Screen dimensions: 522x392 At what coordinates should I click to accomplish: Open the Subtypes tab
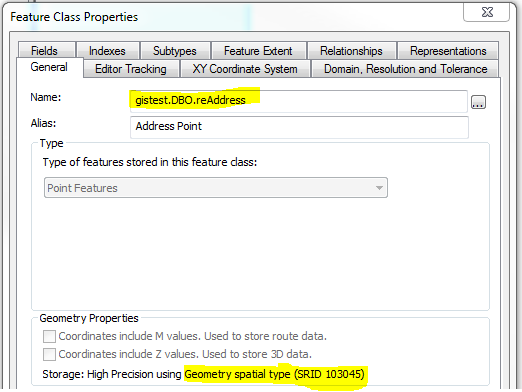[x=175, y=51]
